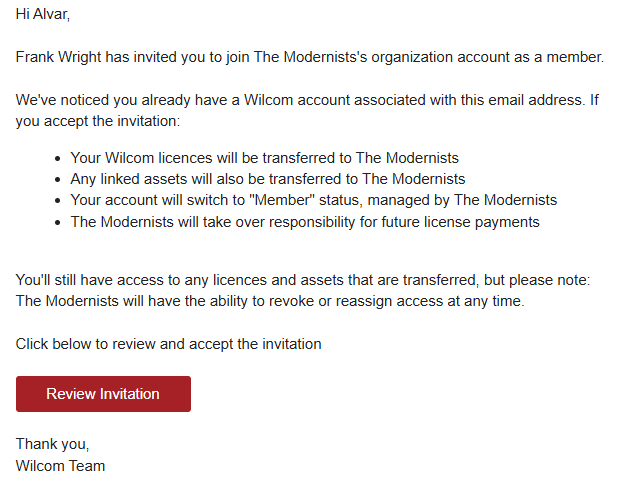Image resolution: width=622 pixels, height=492 pixels.
Task: Click the 'revoke or reassign access' sentence
Action: [270, 301]
